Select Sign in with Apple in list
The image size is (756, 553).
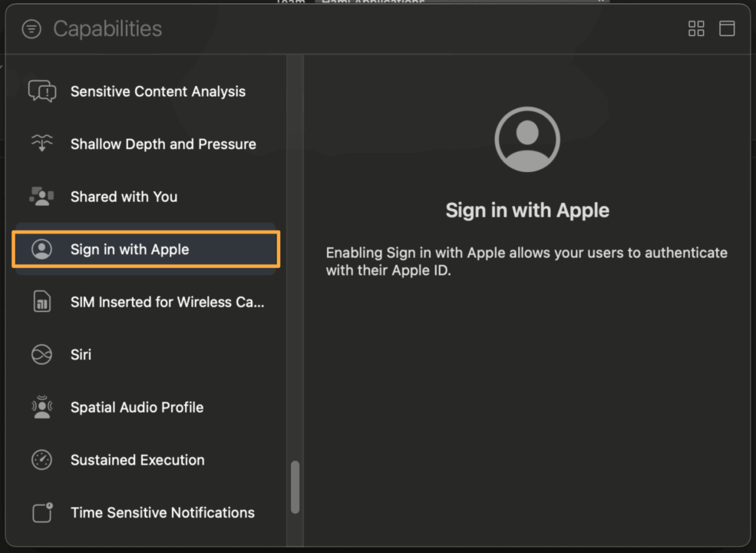pos(146,249)
